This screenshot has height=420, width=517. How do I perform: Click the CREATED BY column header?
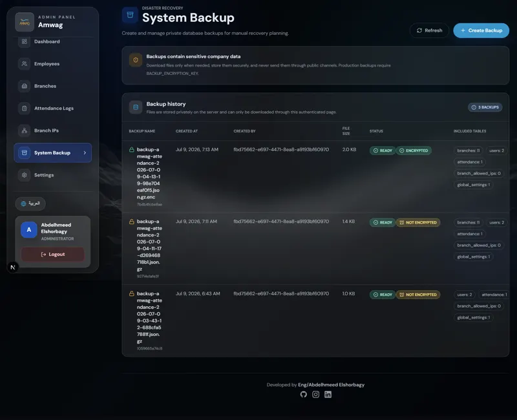[244, 131]
